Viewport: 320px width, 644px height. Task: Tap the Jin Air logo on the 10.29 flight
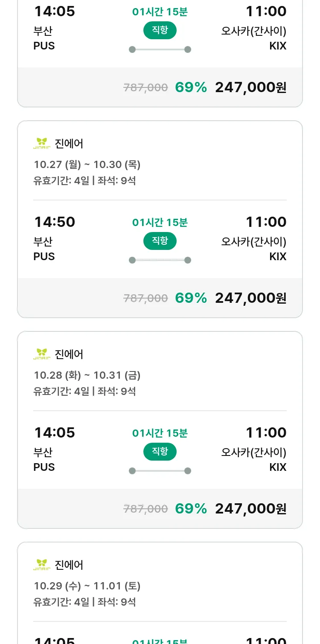click(42, 565)
